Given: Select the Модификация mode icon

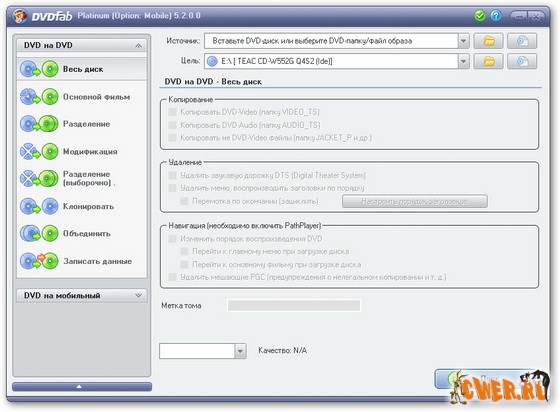Looking at the screenshot, I should click(x=39, y=152).
